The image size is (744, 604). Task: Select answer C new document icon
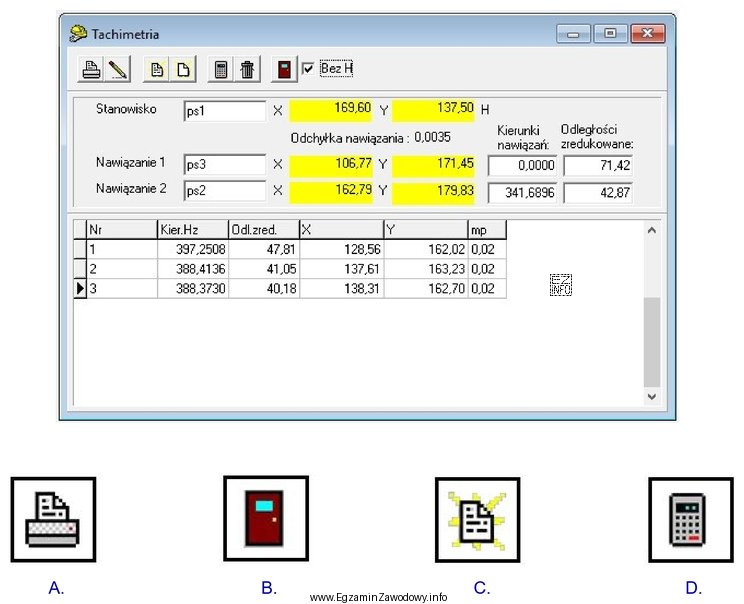pyautogui.click(x=477, y=520)
